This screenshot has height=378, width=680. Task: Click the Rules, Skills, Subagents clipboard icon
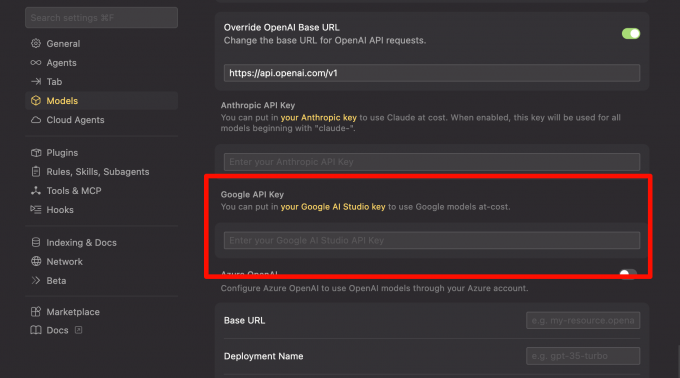click(x=36, y=172)
